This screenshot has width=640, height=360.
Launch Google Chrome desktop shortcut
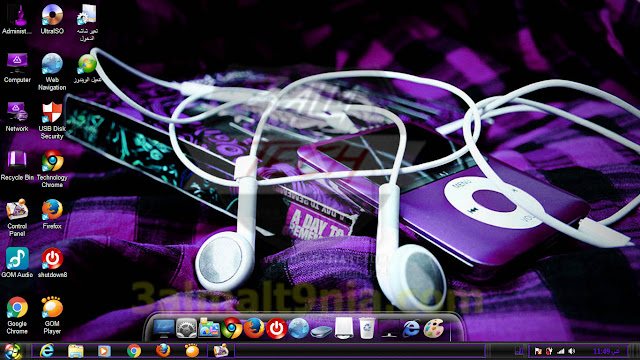(17, 316)
